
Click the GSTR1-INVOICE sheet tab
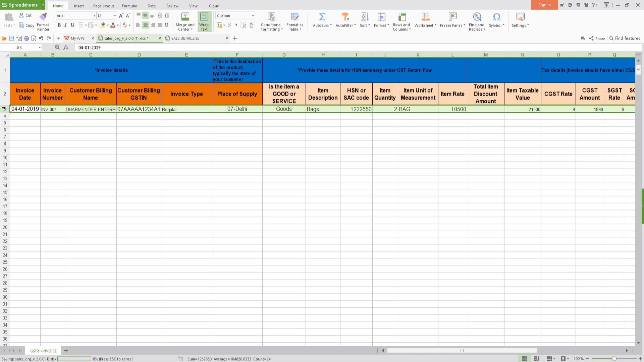[x=43, y=351]
